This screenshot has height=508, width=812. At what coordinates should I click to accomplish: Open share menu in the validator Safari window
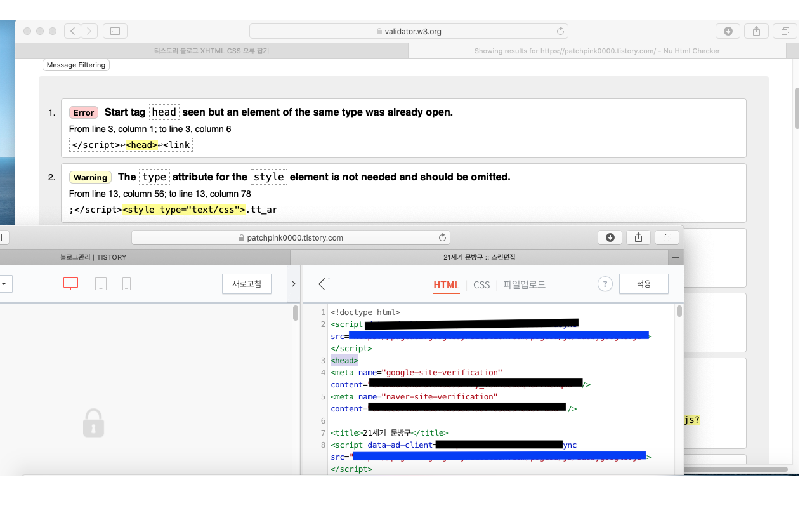click(756, 30)
